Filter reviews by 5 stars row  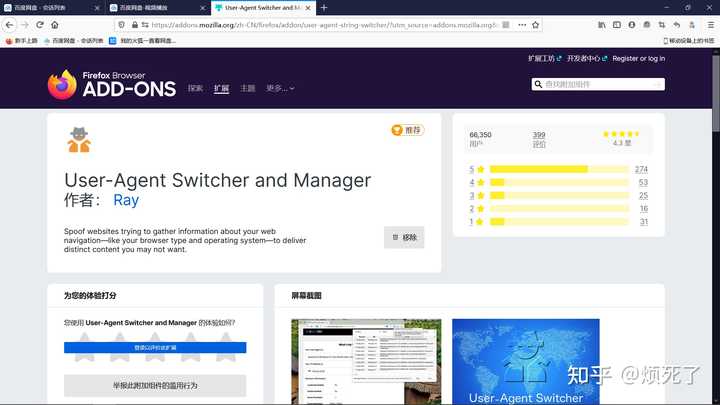click(558, 169)
